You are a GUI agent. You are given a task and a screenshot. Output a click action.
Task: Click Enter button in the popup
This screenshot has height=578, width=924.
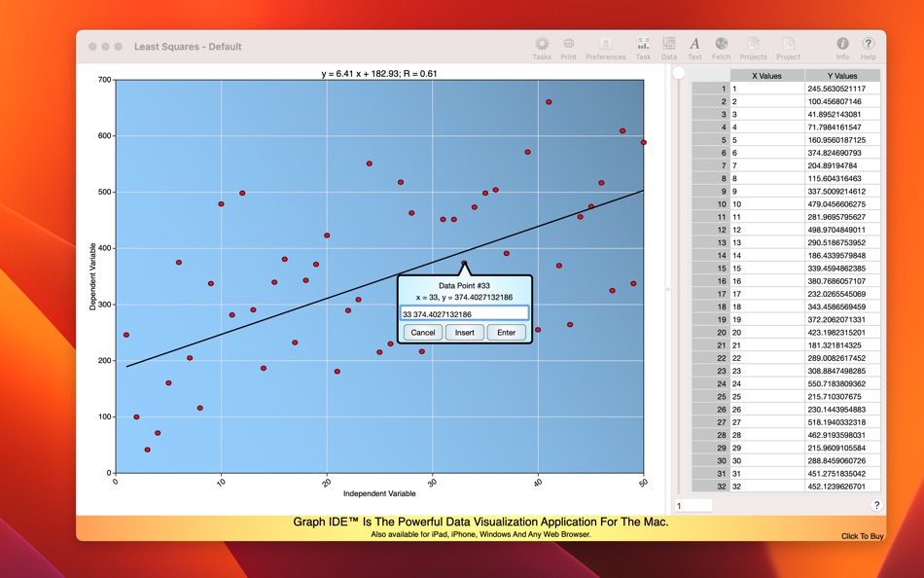[x=506, y=333]
